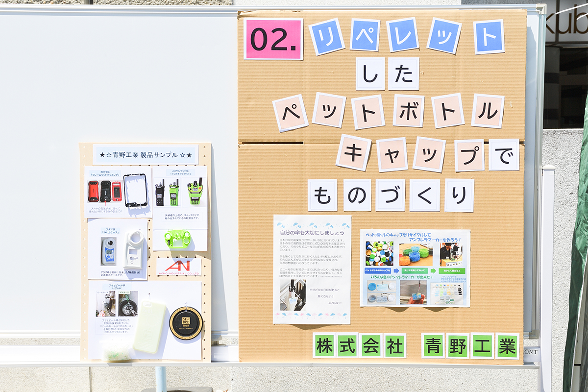The width and height of the screenshot is (588, 392).
Task: Select the white く letter card
Action: [x=425, y=195]
